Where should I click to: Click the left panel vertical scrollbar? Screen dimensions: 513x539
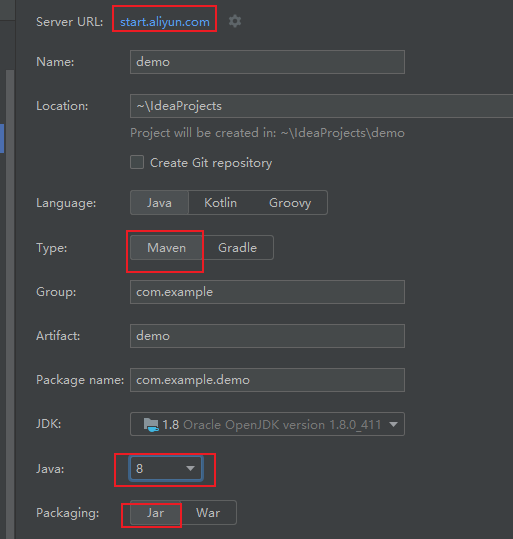pyautogui.click(x=10, y=302)
